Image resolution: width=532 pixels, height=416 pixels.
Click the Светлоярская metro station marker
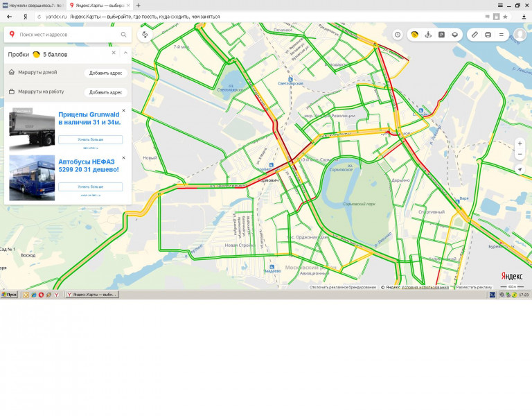click(x=290, y=81)
